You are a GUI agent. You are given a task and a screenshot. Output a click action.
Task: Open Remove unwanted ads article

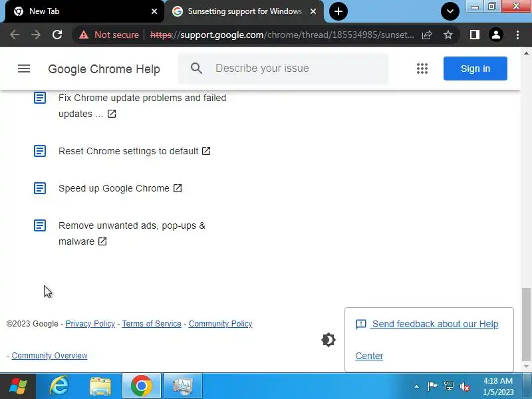tap(132, 233)
